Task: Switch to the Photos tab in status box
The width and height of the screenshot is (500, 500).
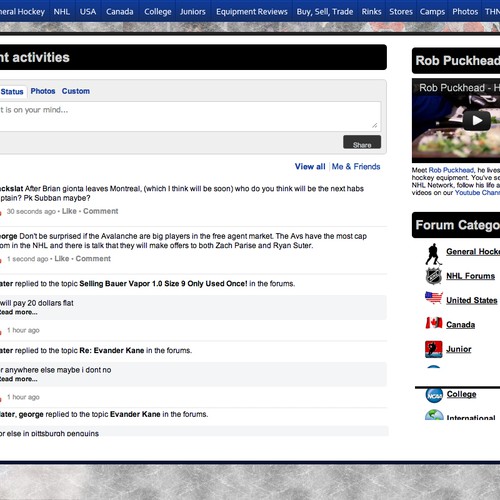Action: coord(43,91)
